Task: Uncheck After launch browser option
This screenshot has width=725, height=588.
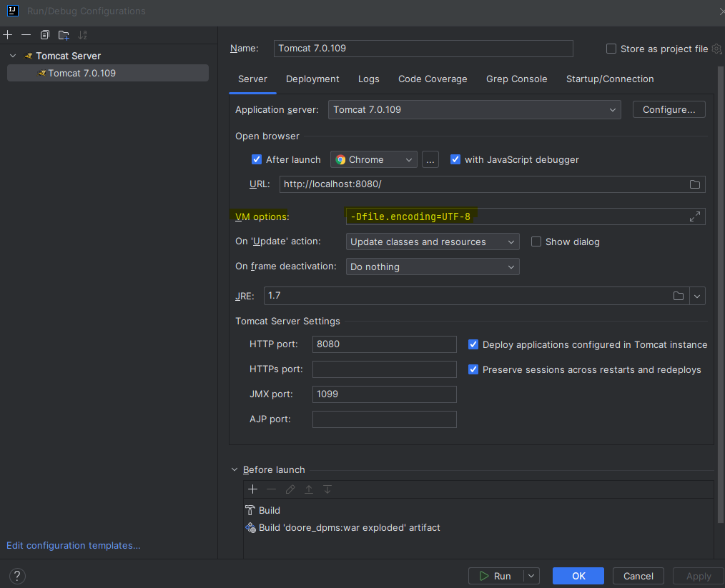Action: pos(257,159)
